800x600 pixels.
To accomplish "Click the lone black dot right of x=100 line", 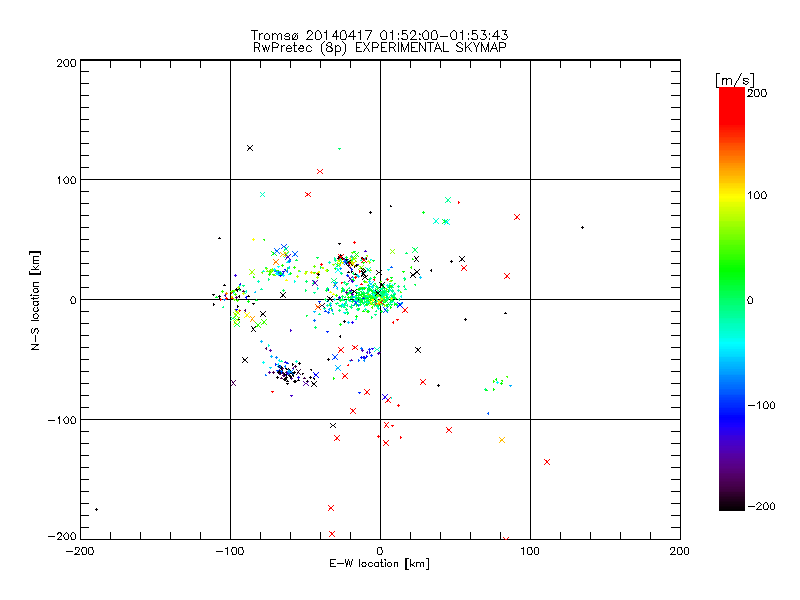I will (x=582, y=228).
